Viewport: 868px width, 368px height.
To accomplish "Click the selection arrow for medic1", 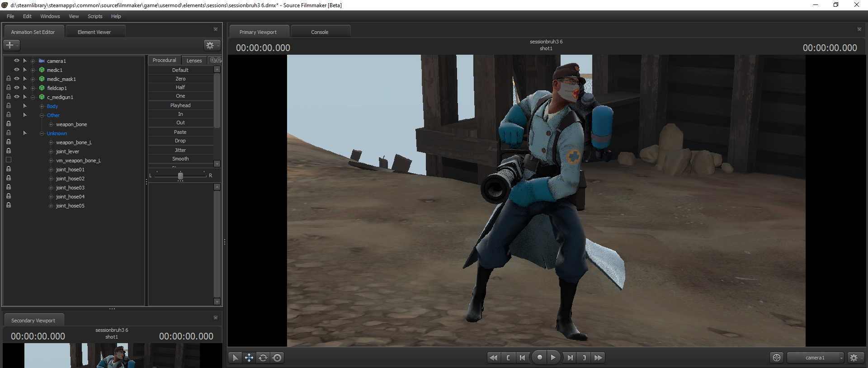I will coord(25,70).
